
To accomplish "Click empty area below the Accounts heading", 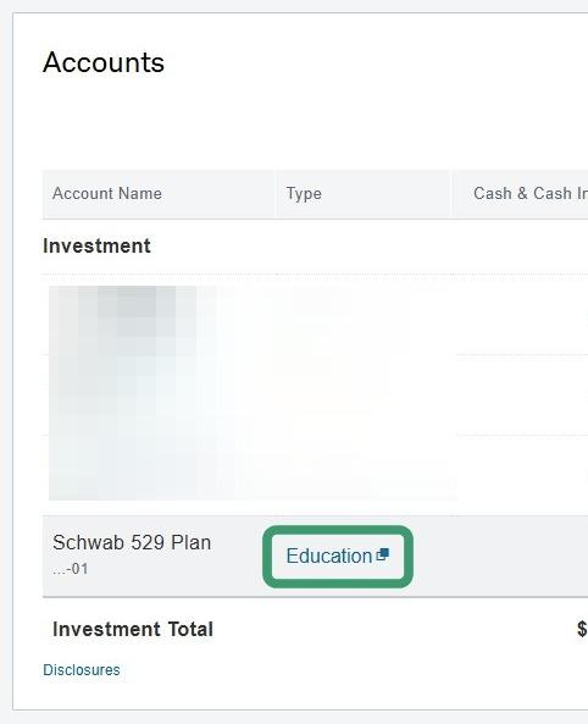I will (x=258, y=123).
